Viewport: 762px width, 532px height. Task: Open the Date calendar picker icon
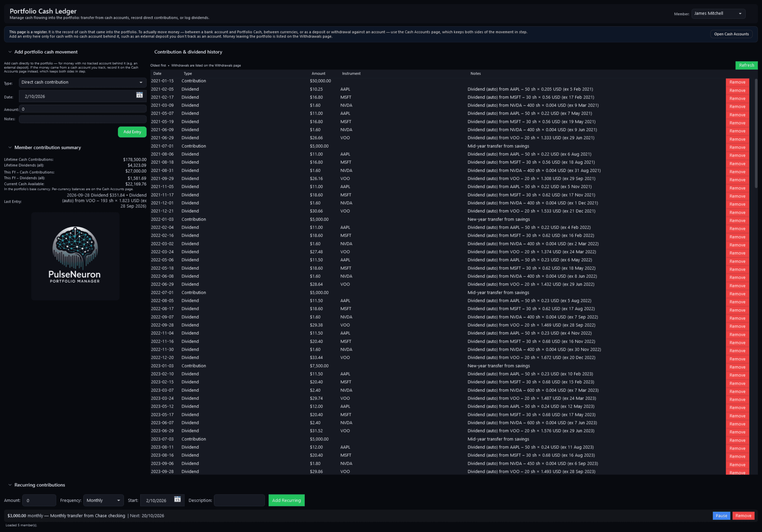click(x=139, y=95)
